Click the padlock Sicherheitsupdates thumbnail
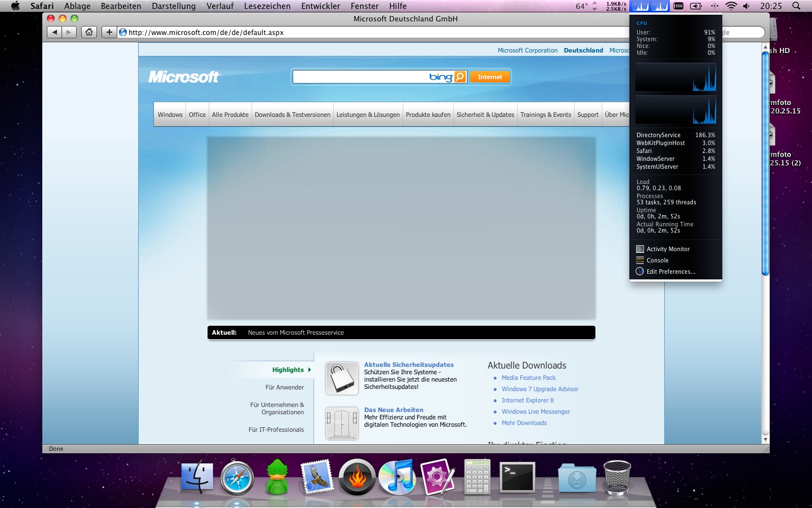Screen dimensions: 812x508 pyautogui.click(x=342, y=378)
